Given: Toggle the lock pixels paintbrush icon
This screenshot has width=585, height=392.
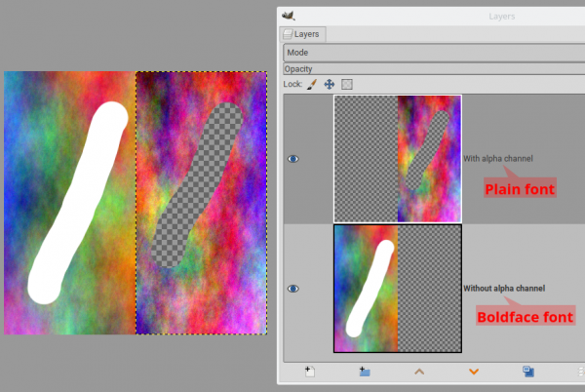Looking at the screenshot, I should 312,84.
